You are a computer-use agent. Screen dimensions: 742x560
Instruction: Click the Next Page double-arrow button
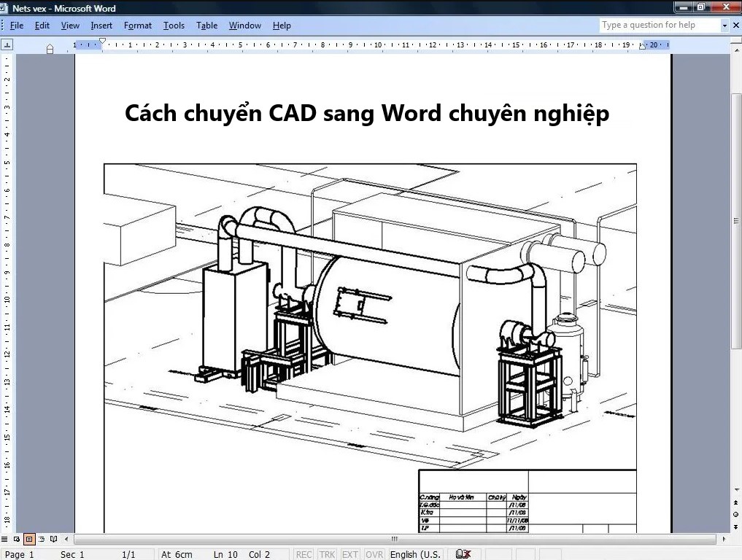pos(736,526)
